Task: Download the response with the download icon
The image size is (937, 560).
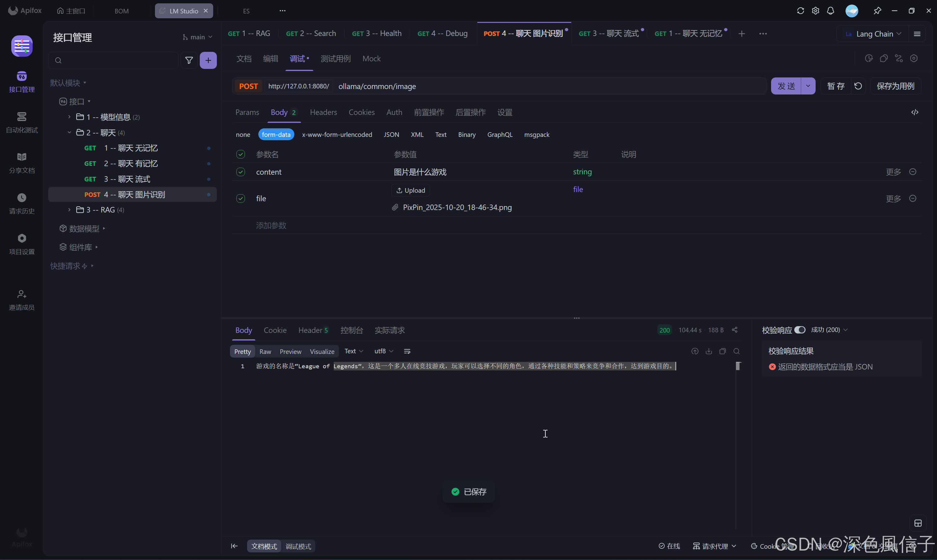Action: click(709, 351)
